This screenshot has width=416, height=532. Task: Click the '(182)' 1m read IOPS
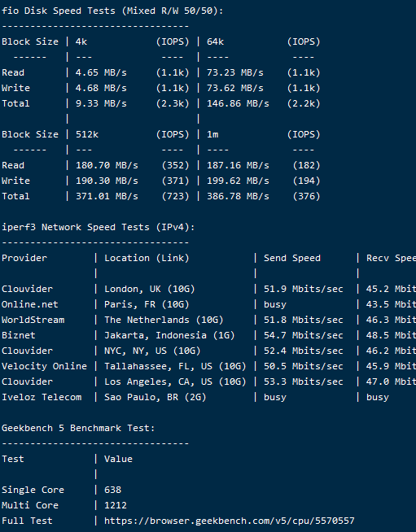coord(307,165)
